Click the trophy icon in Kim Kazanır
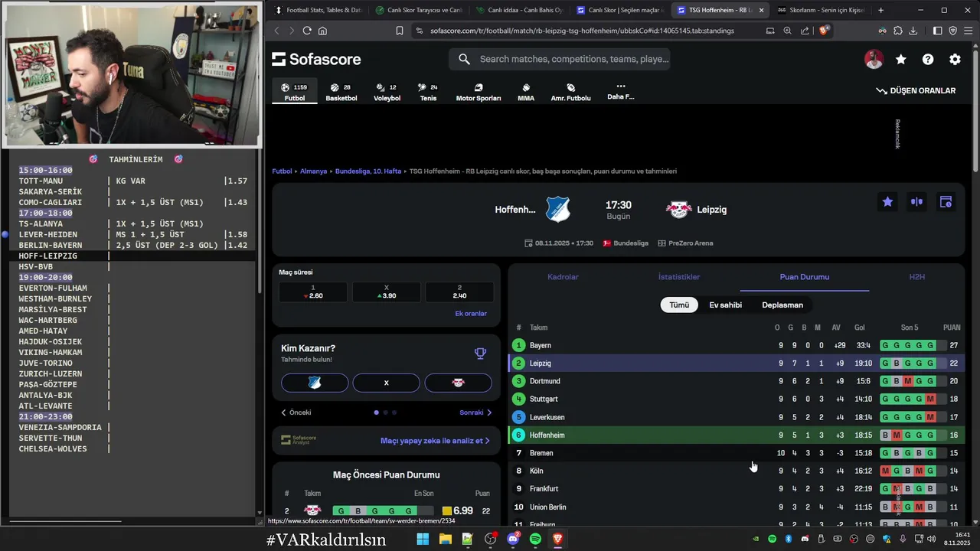This screenshot has height=551, width=980. point(480,354)
